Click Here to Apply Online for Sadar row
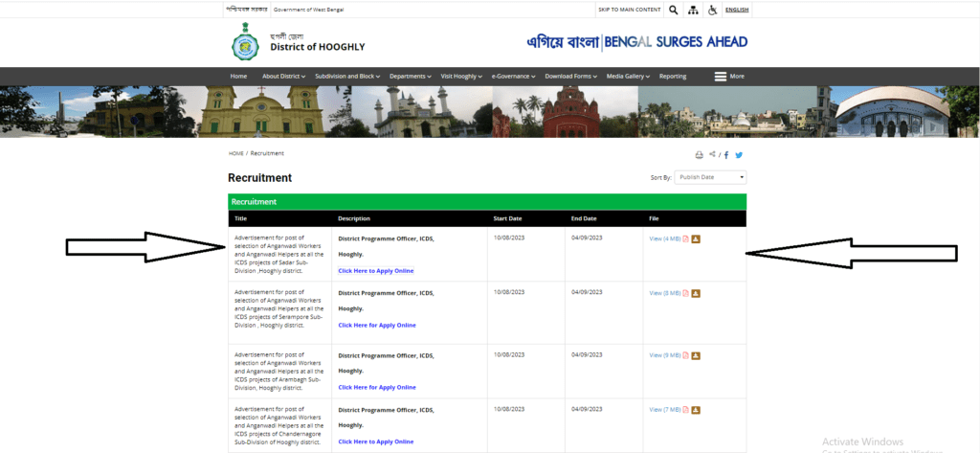The width and height of the screenshot is (980, 453). 375,271
